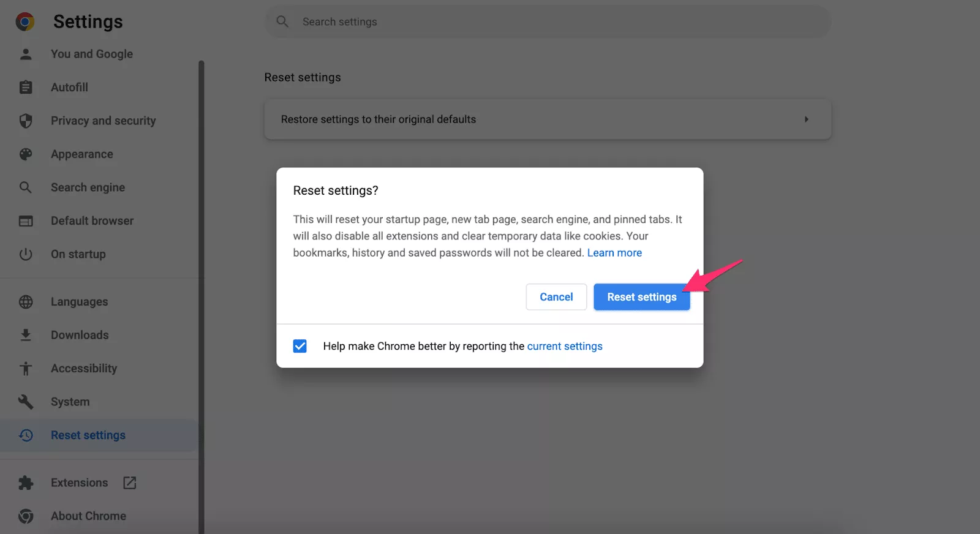Cancel the Reset settings dialog
The image size is (980, 534).
(x=556, y=297)
